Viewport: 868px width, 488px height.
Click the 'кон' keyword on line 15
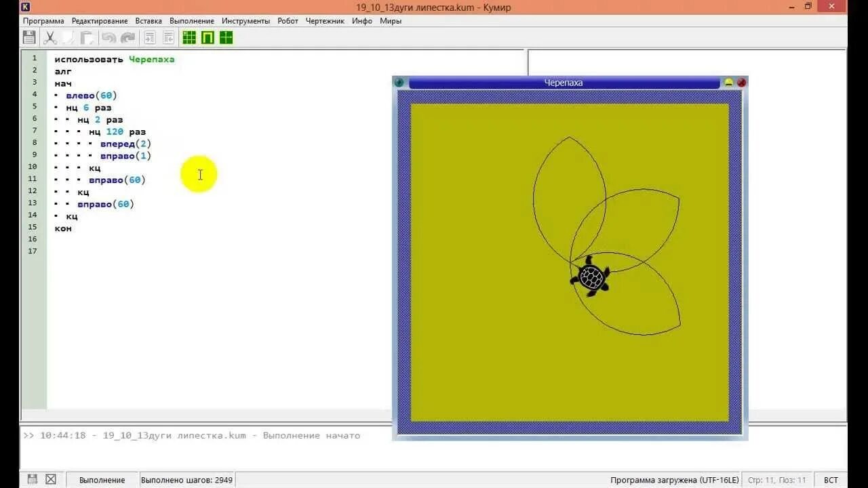tap(63, 228)
